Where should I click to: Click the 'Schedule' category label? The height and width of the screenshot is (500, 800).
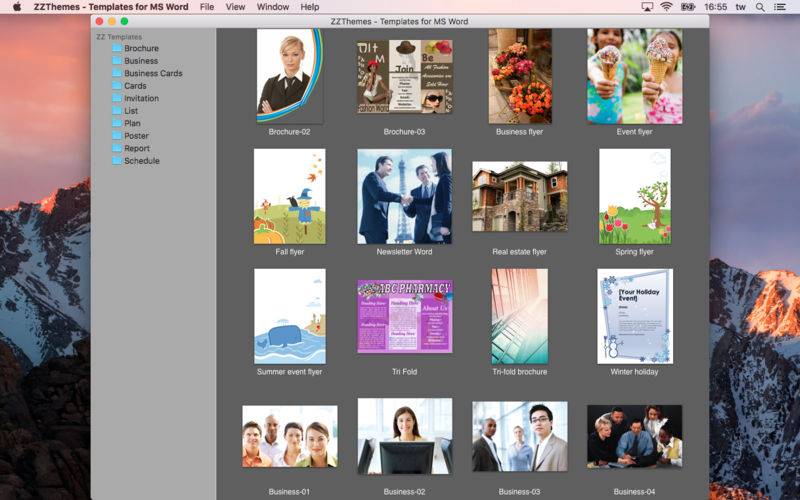[142, 160]
